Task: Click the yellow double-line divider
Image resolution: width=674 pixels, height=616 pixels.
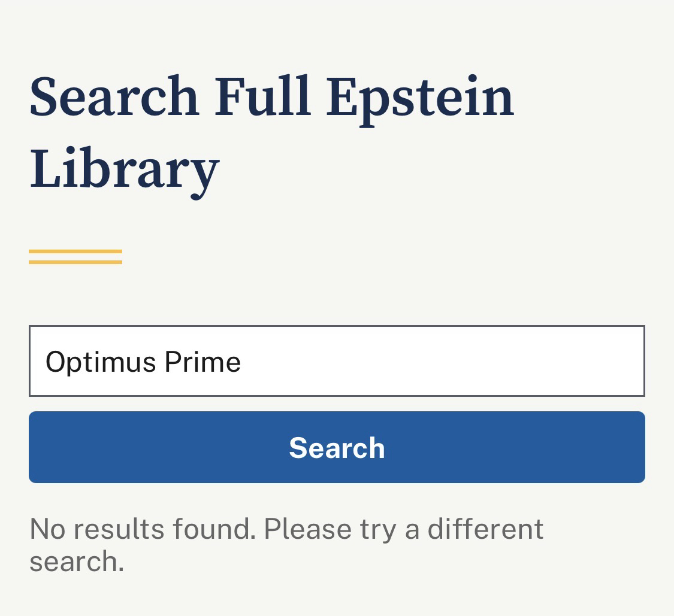Action: click(75, 257)
